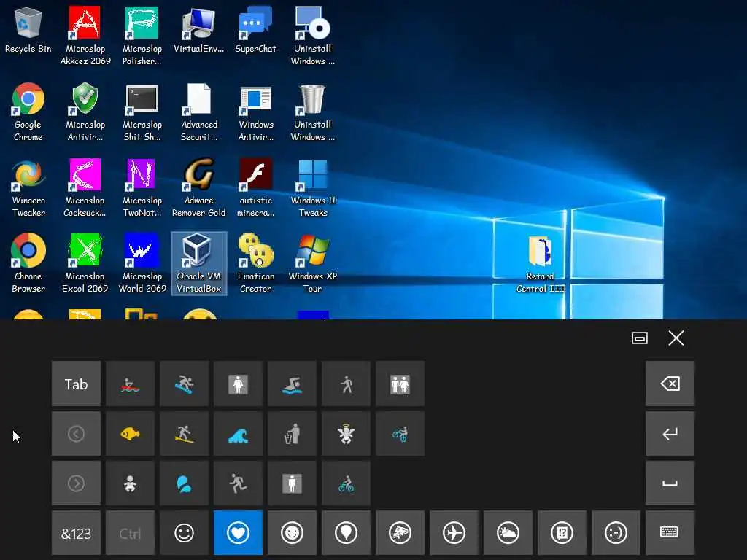The height and width of the screenshot is (560, 747).
Task: Insert the men's restroom symbol emoji
Action: click(292, 483)
